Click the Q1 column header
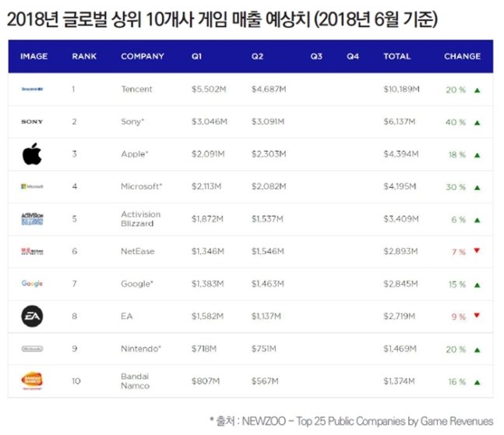 [x=197, y=56]
